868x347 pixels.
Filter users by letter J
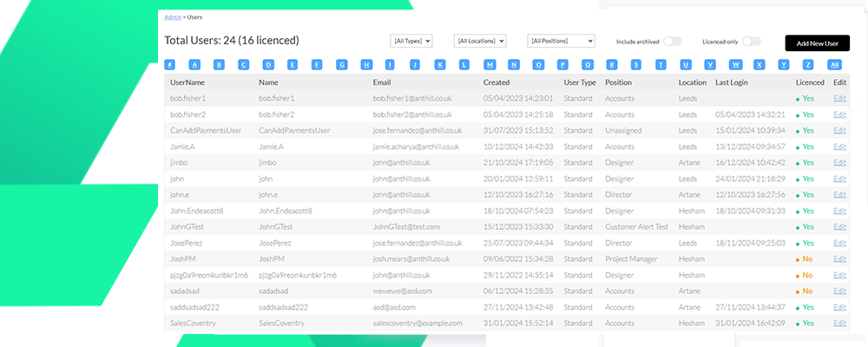coord(416,65)
